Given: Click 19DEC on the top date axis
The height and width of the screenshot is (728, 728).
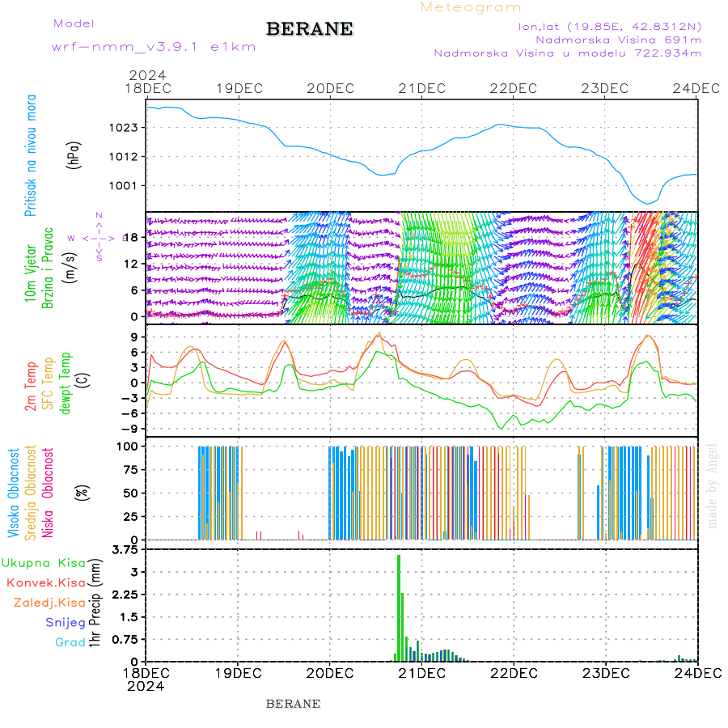Looking at the screenshot, I should click(239, 89).
